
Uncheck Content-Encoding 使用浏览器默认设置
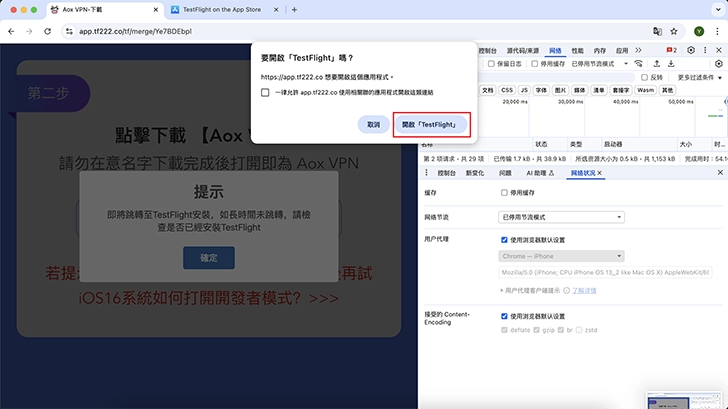pos(504,316)
